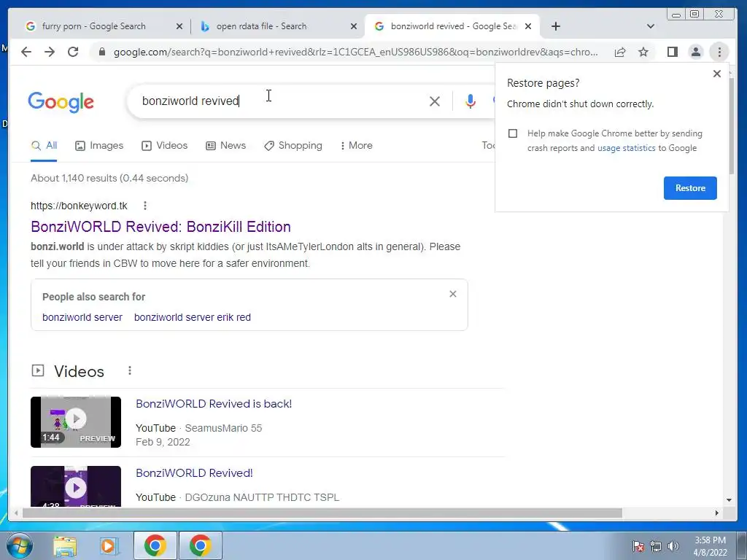The image size is (747, 560).
Task: Click the https://bonkeyword.tk URL text
Action: click(x=79, y=206)
